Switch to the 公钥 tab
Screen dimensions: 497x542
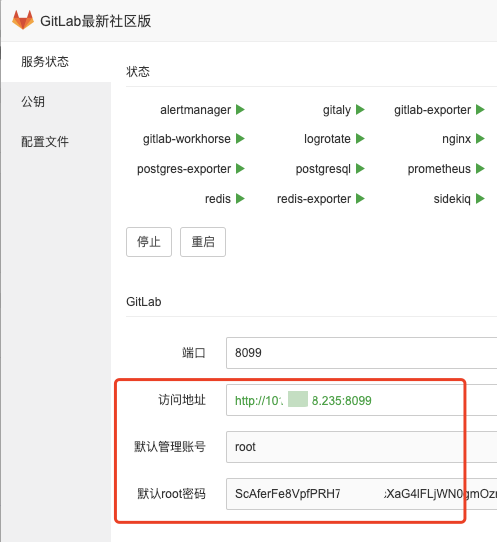click(56, 102)
